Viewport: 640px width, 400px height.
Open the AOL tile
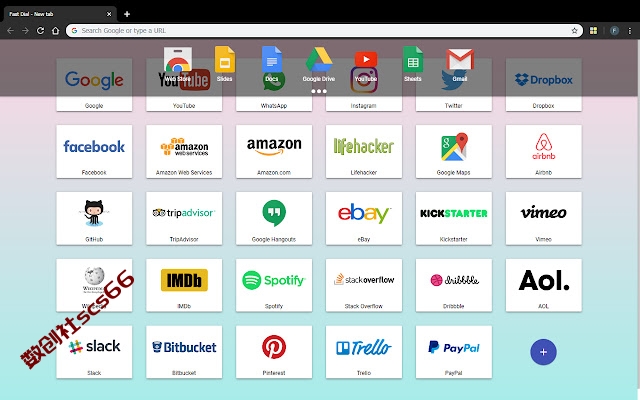(544, 285)
